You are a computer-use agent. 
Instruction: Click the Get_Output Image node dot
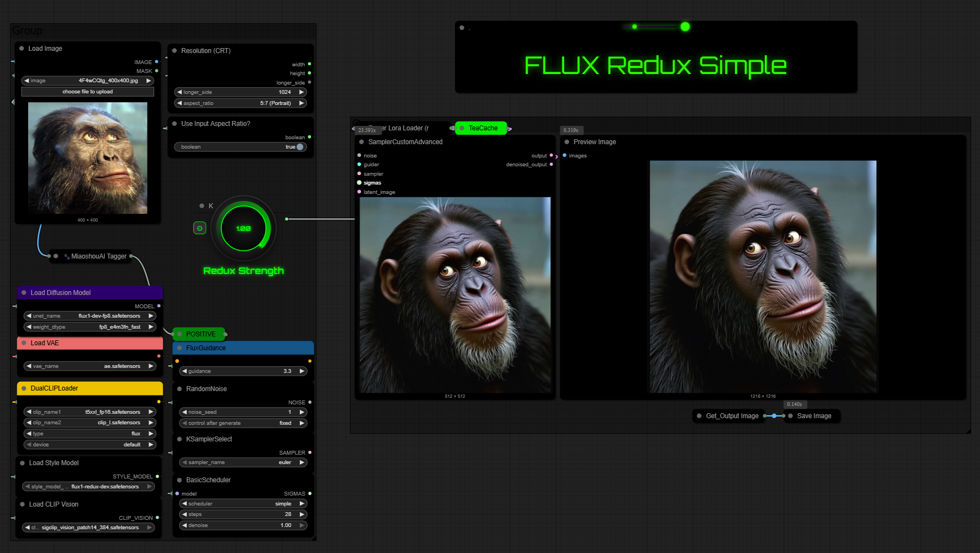(x=700, y=416)
